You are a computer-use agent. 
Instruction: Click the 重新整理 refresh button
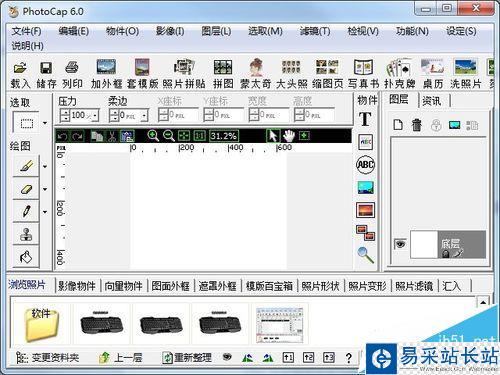[187, 358]
